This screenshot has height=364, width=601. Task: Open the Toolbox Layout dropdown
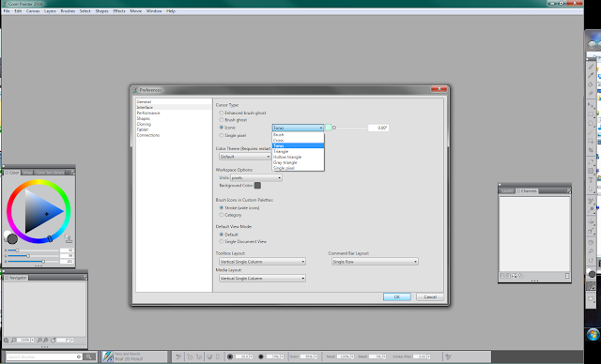coord(262,262)
